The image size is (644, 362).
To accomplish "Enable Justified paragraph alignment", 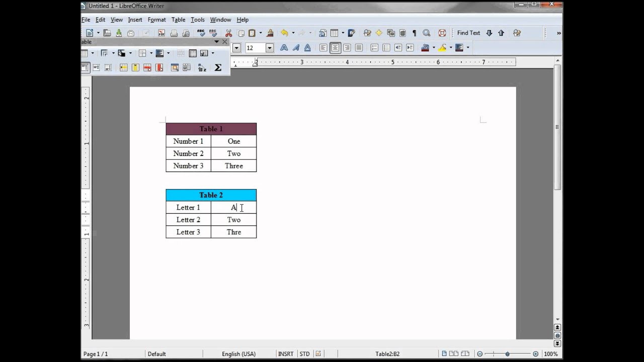I will (359, 48).
